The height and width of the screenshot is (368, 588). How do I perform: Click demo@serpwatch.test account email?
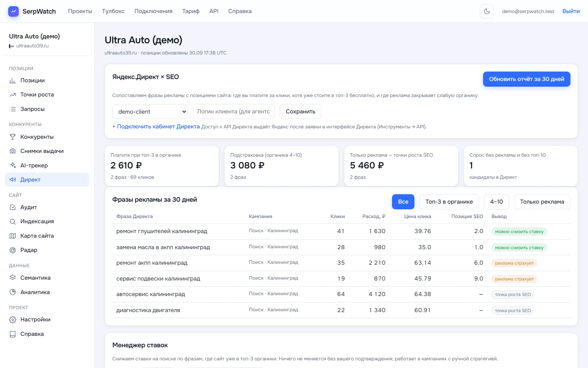pos(528,11)
